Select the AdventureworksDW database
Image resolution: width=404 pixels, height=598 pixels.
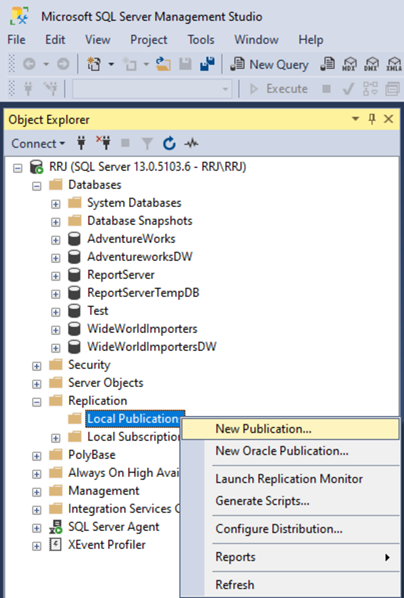tap(140, 257)
